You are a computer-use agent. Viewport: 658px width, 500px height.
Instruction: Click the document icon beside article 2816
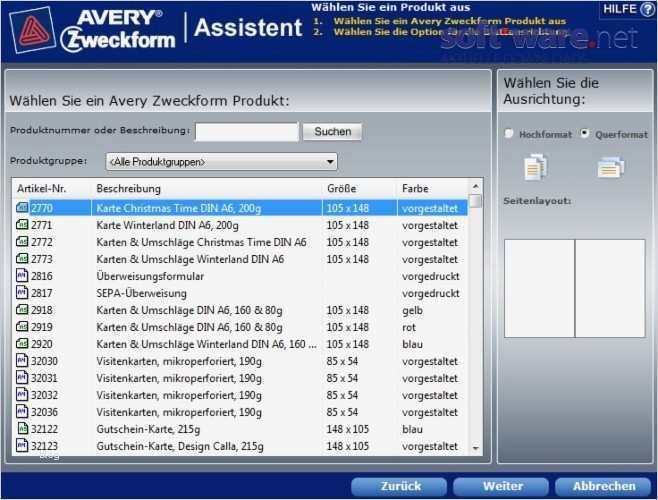[22, 276]
